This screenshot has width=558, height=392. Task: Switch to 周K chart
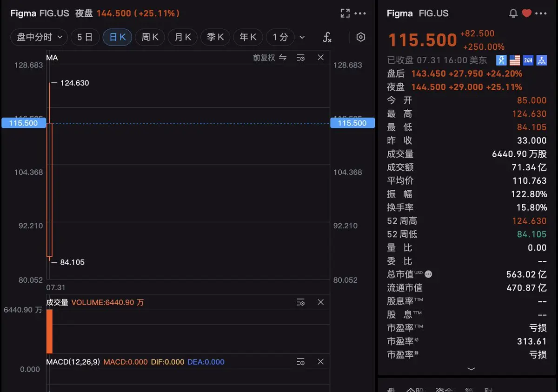(150, 37)
